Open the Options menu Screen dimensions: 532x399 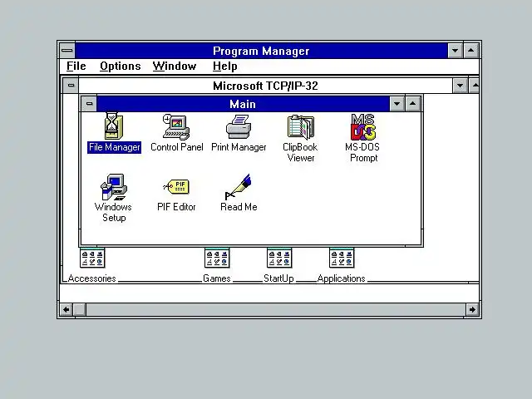pyautogui.click(x=120, y=66)
